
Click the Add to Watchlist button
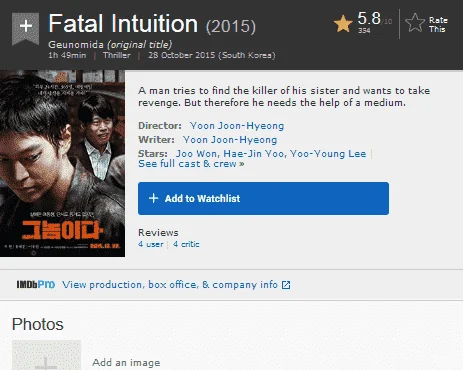click(263, 198)
